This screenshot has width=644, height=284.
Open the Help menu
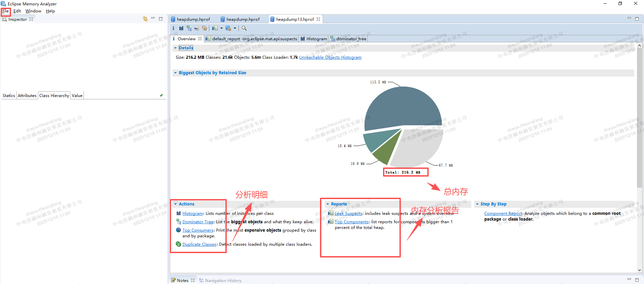pos(50,11)
